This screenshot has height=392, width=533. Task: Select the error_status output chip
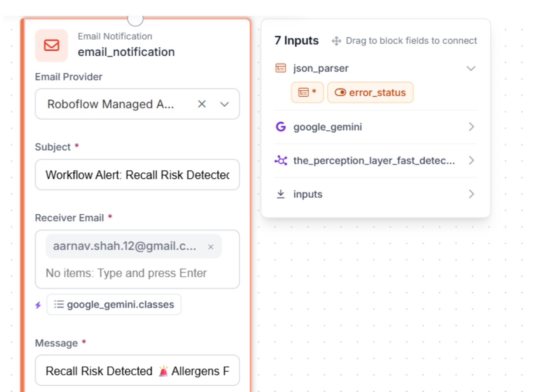point(370,92)
